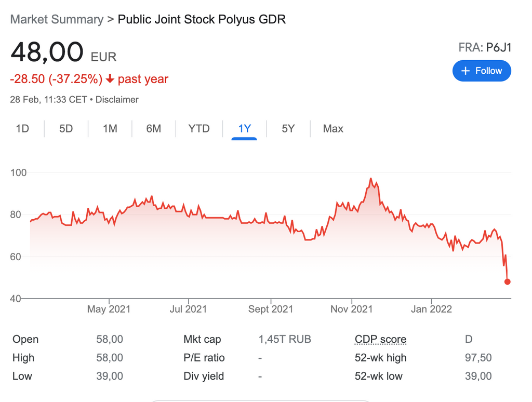Click the Nov 2021 axis label
The width and height of the screenshot is (532, 402).
click(352, 309)
